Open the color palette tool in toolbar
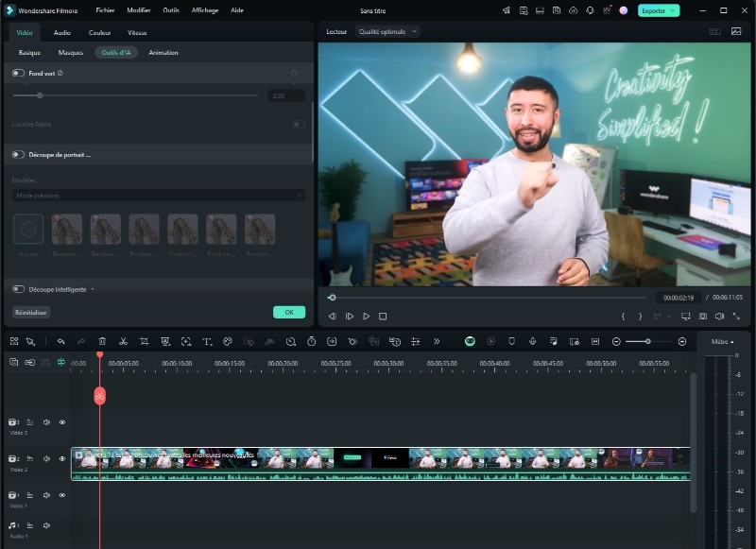 (x=228, y=342)
